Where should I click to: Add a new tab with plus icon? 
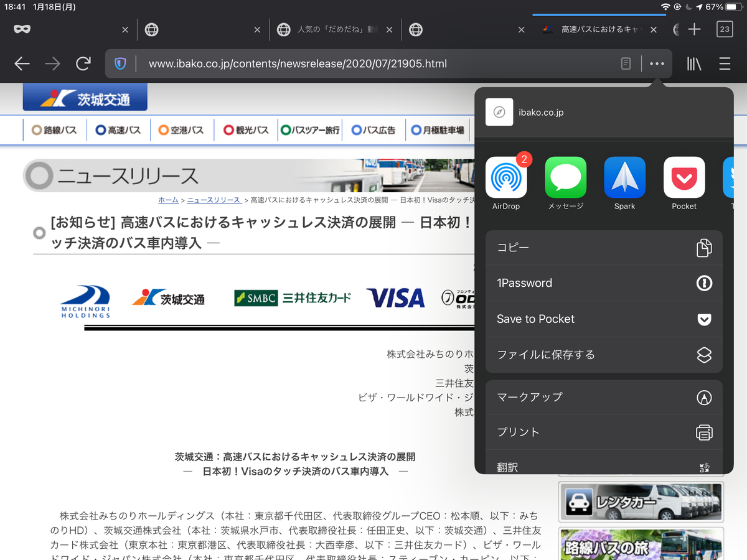[x=694, y=29]
